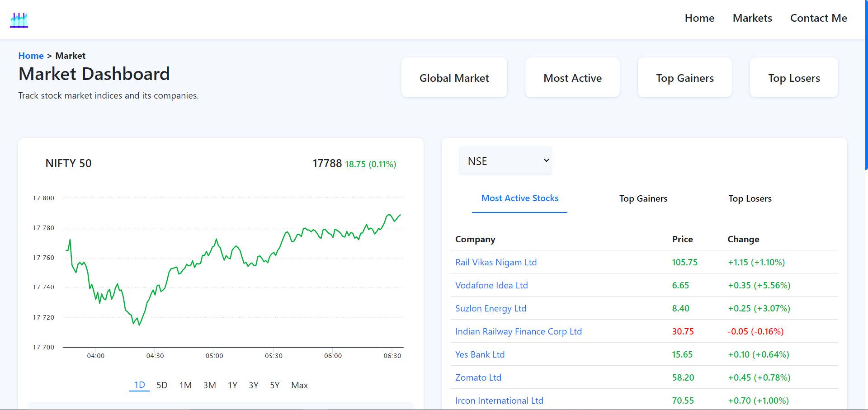This screenshot has width=868, height=410.
Task: Select the 3M chart range
Action: tap(209, 385)
